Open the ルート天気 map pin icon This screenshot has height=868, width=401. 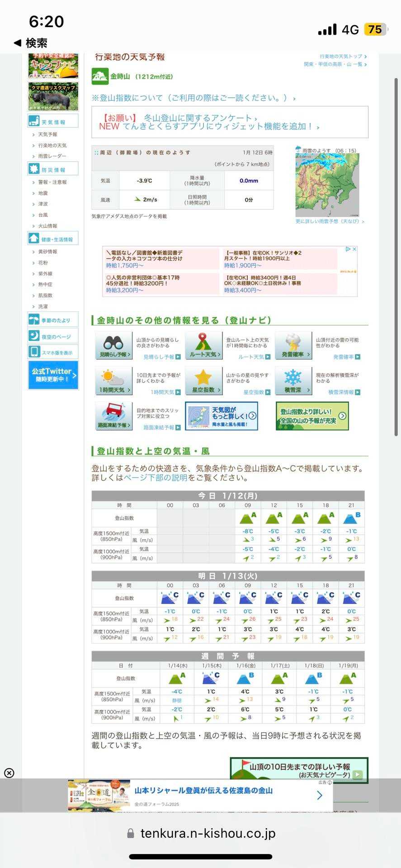click(x=203, y=345)
